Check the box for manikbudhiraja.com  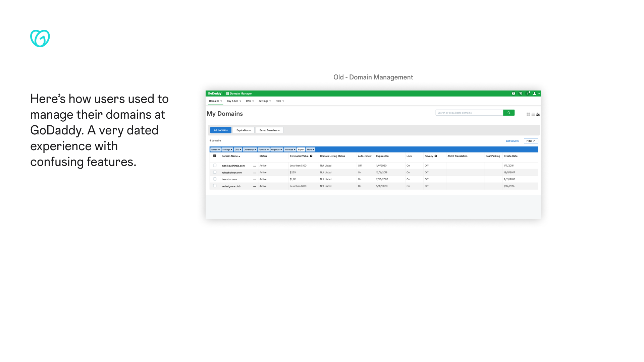point(215,165)
